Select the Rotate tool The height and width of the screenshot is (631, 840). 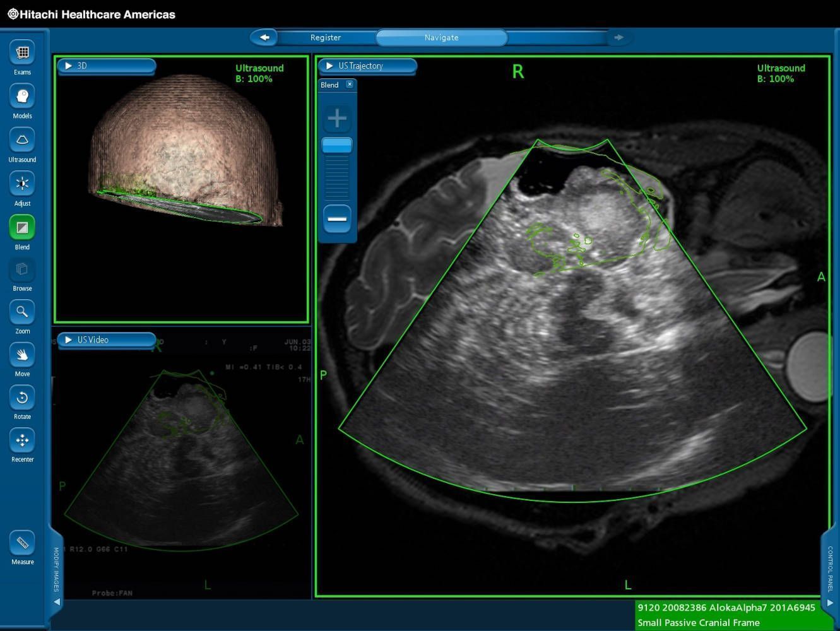22,398
